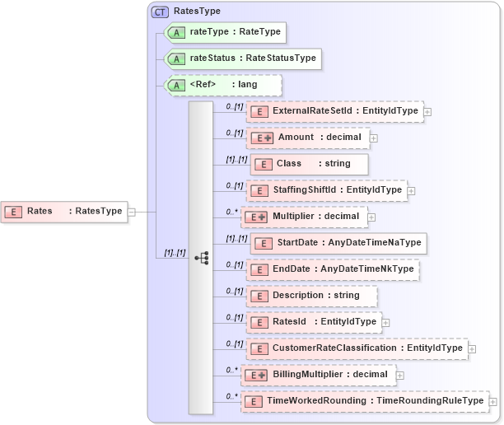Viewport: 504px width, 425px height.
Task: Select the RatesType complex type title
Action: (197, 11)
